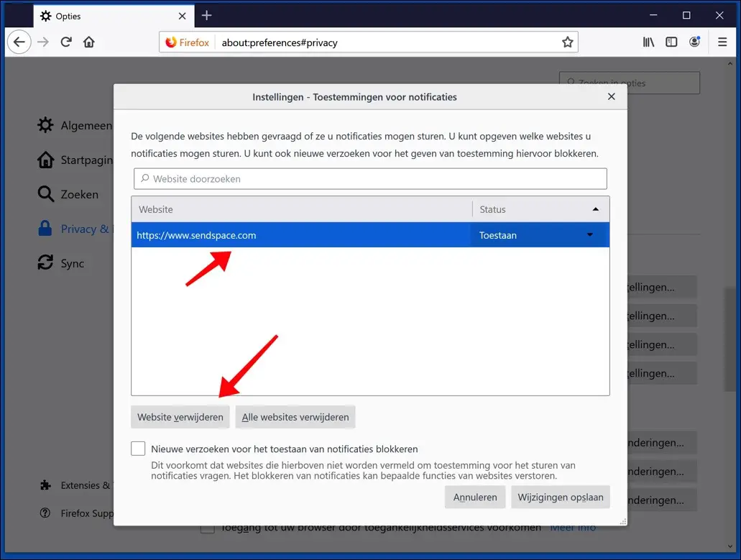Go back with the back arrow
Screen dimensions: 741x560
(19, 42)
